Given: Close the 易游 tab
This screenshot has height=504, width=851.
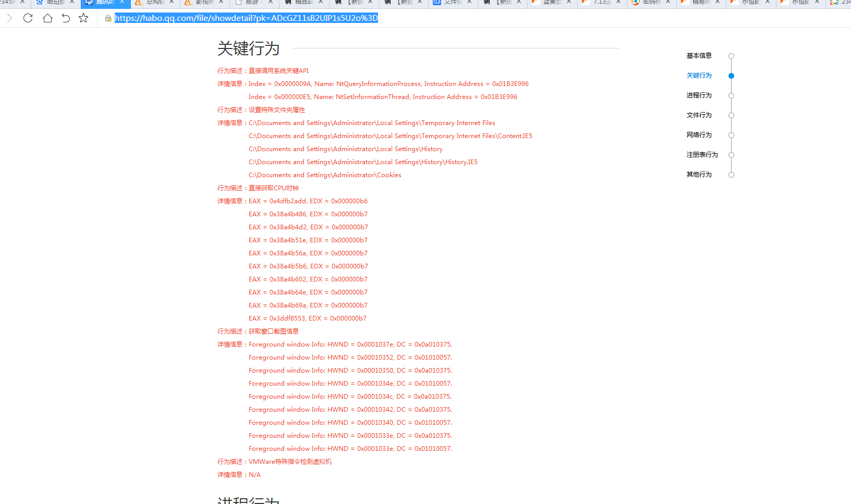Looking at the screenshot, I should (x=271, y=2).
